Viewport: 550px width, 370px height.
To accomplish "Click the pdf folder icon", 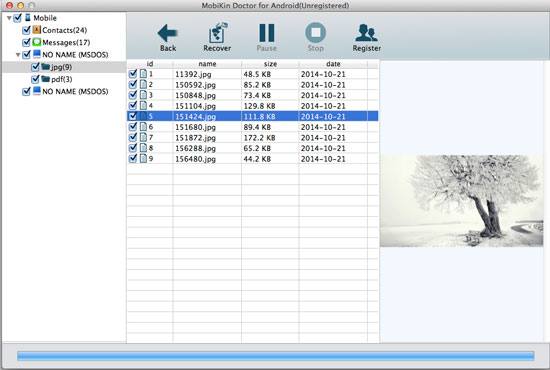I will click(46, 79).
